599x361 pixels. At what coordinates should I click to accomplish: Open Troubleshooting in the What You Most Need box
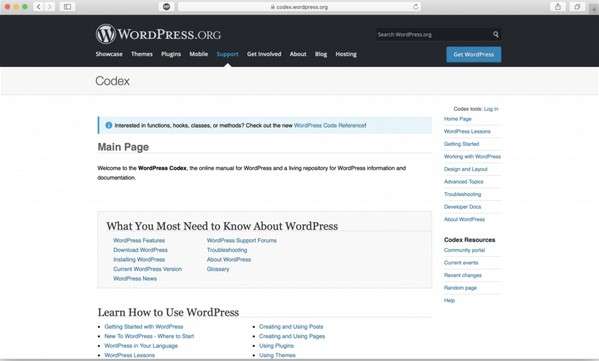coord(227,250)
